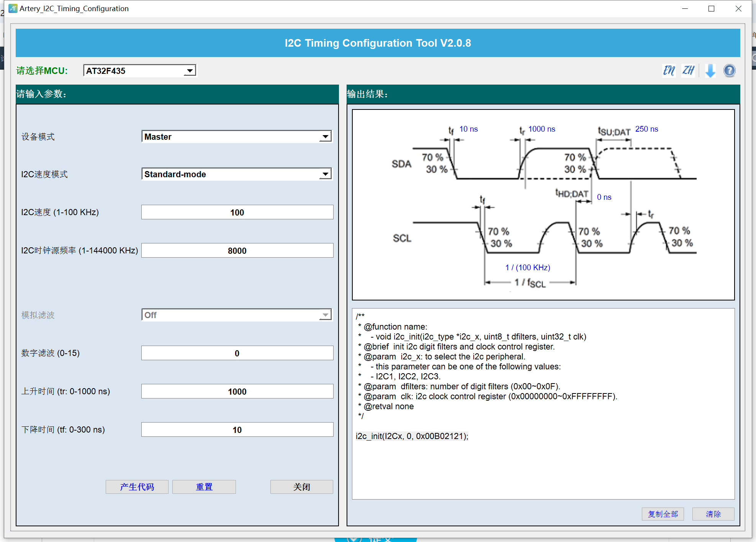
Task: Close the window with the X button
Action: (738, 8)
